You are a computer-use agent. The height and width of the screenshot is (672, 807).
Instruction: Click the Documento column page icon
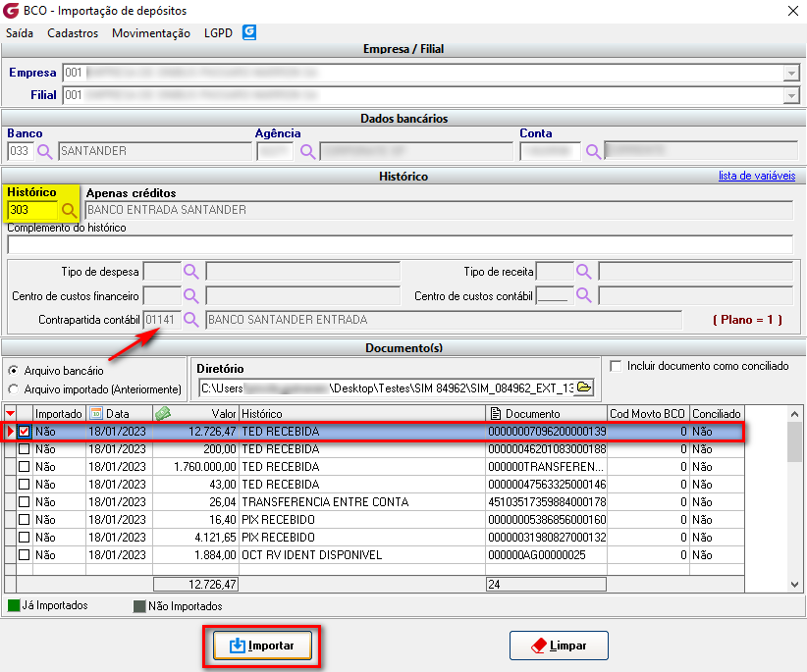[x=495, y=413]
